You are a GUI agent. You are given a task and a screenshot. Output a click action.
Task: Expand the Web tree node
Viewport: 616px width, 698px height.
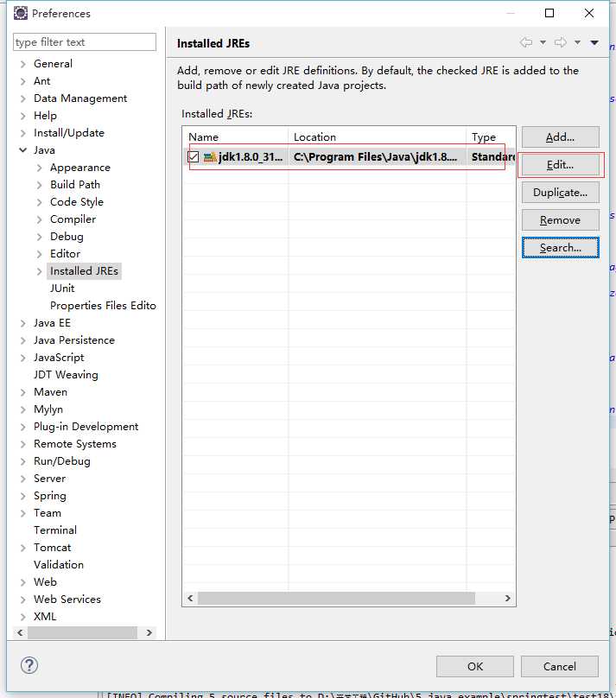pos(23,583)
